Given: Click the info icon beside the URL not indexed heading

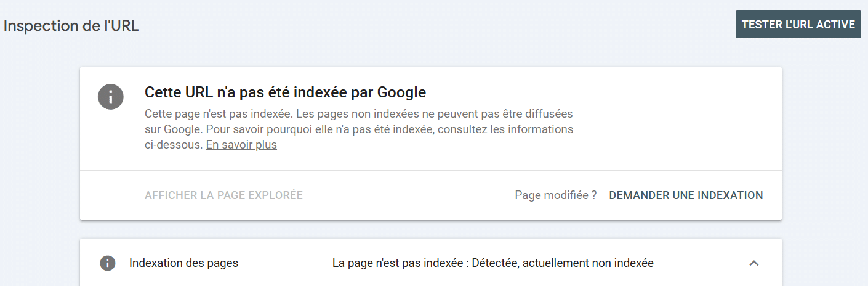Looking at the screenshot, I should 111,97.
